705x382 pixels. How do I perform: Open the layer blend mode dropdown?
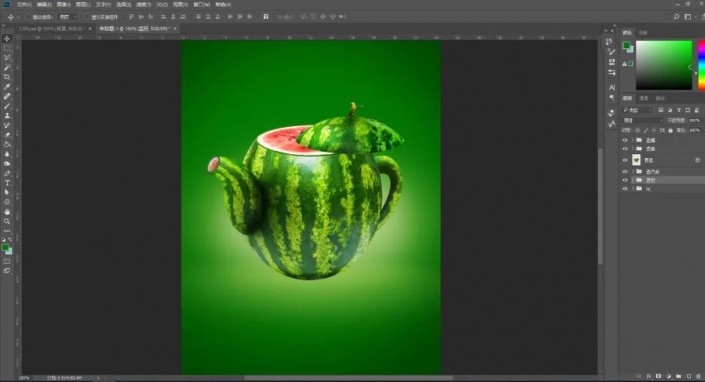click(643, 120)
